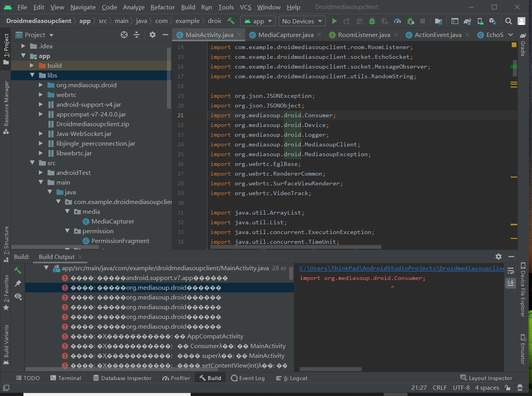Viewport: 532px width, 396px height.
Task: Open the Database Inspector tool window
Action: 122,378
